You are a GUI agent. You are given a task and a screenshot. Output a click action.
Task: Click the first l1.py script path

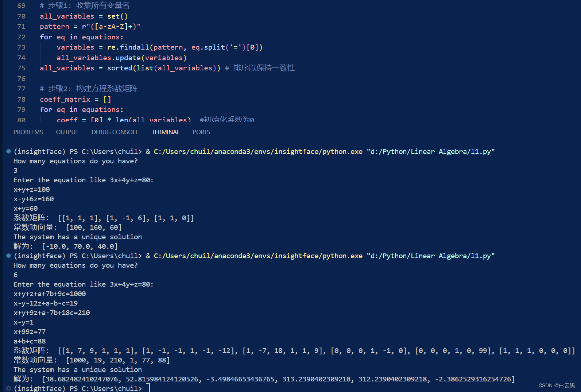point(431,151)
